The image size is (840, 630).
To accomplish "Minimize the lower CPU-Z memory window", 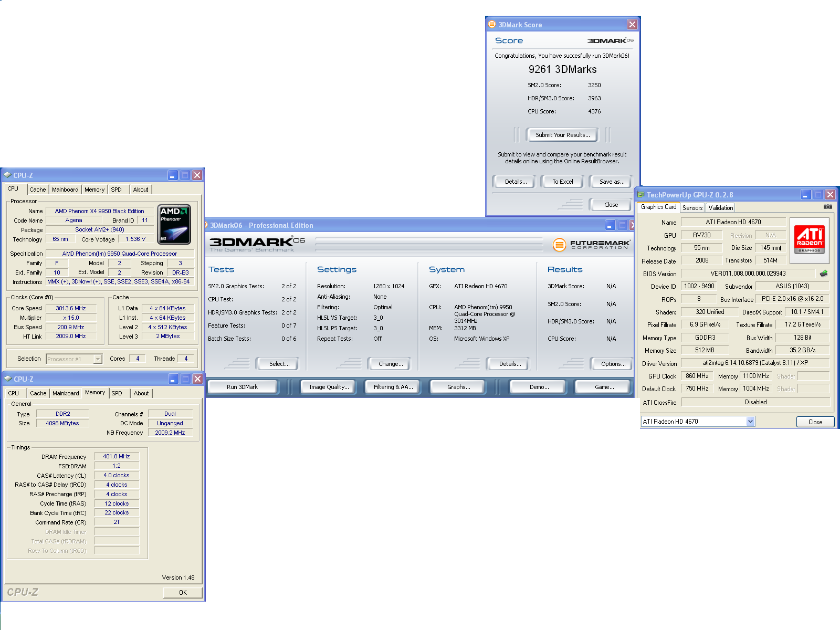I will click(x=173, y=379).
